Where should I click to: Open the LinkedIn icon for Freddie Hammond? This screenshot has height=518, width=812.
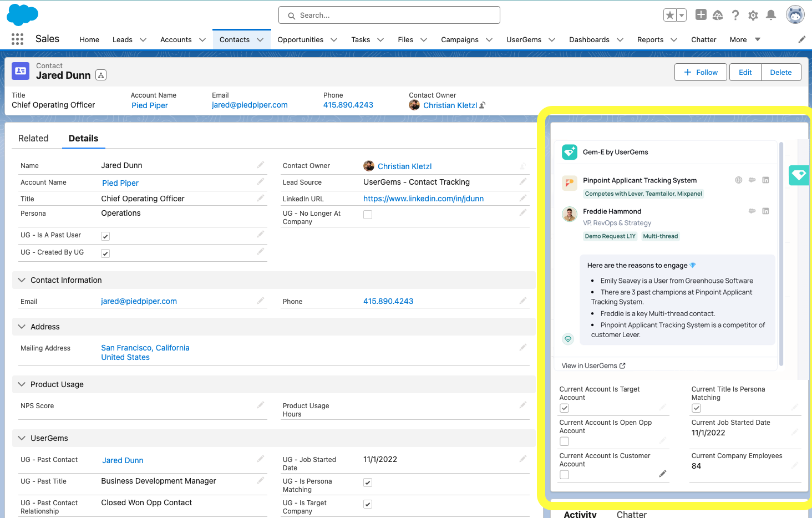coord(765,211)
